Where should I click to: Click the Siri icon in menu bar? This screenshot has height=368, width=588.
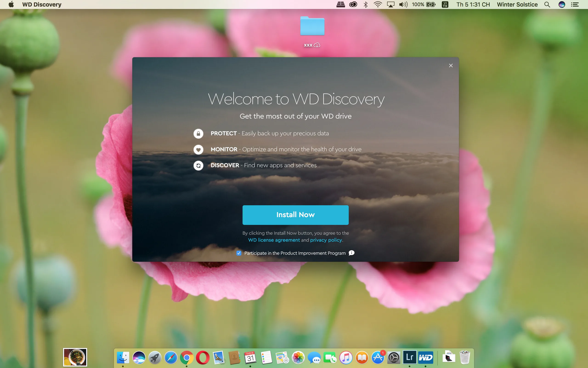pyautogui.click(x=562, y=4)
